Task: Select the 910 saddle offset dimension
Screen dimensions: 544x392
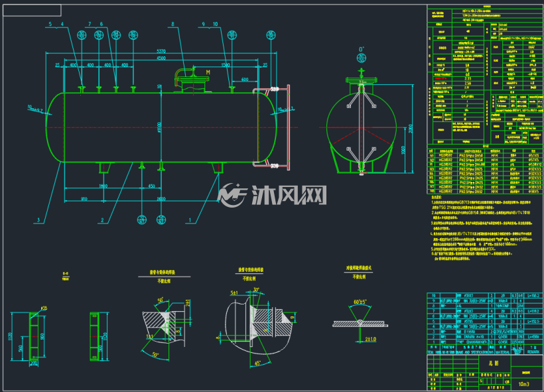Action: 84,199
